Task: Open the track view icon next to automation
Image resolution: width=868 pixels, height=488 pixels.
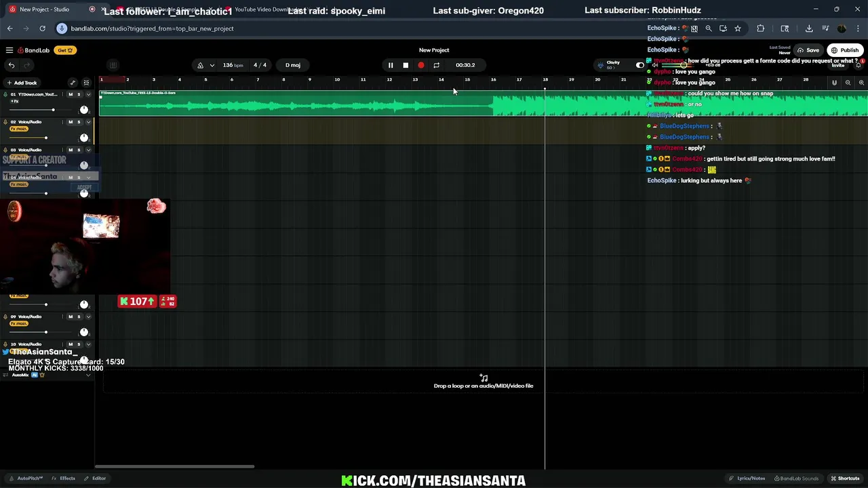Action: 86,83
